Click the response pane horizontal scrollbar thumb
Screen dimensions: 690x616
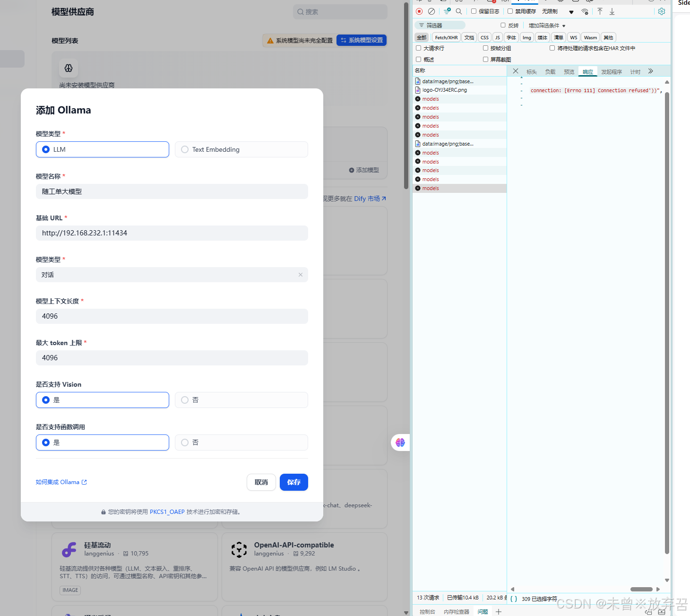(x=641, y=589)
